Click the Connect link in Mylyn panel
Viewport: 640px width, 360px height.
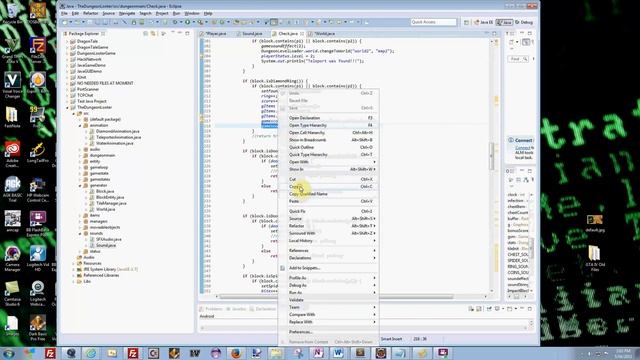tap(522, 147)
